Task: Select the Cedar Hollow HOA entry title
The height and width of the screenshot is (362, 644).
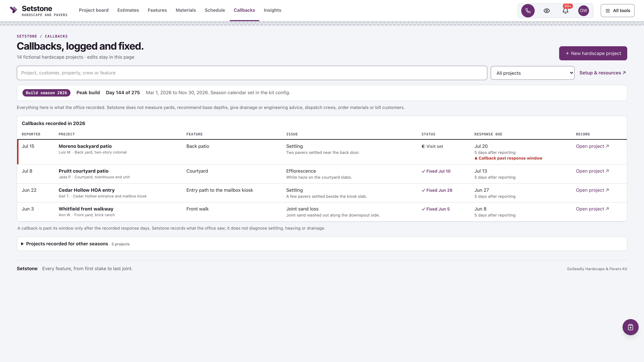Action: [87, 190]
